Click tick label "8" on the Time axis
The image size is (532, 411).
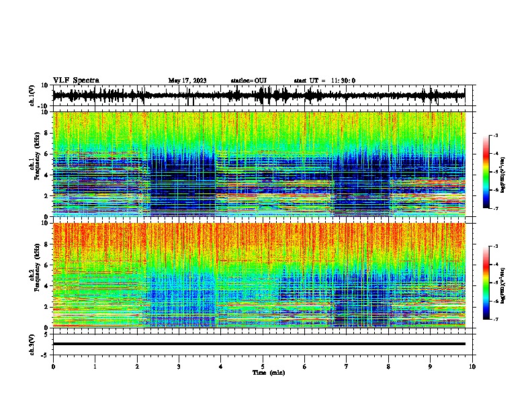coord(388,367)
